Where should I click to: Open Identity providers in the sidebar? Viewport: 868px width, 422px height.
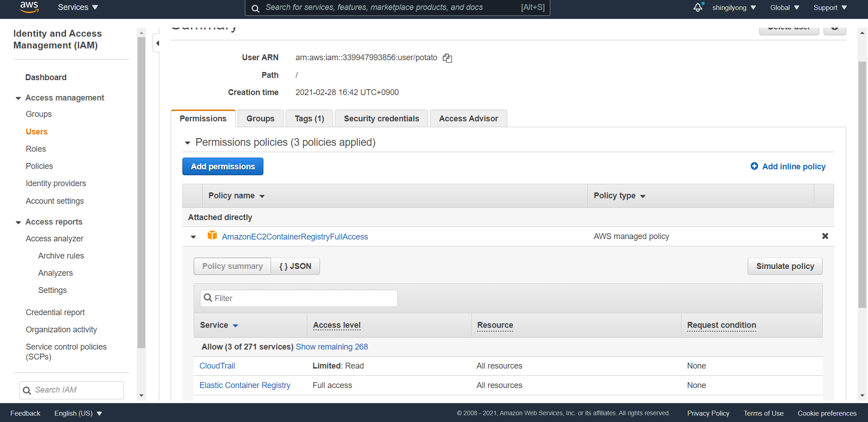(x=56, y=183)
